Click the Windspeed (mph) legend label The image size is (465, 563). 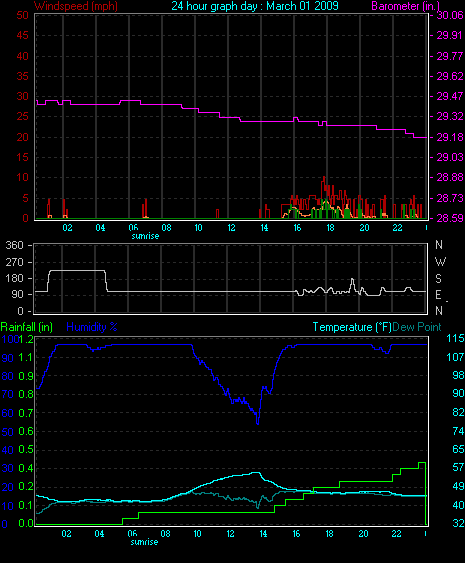point(76,6)
